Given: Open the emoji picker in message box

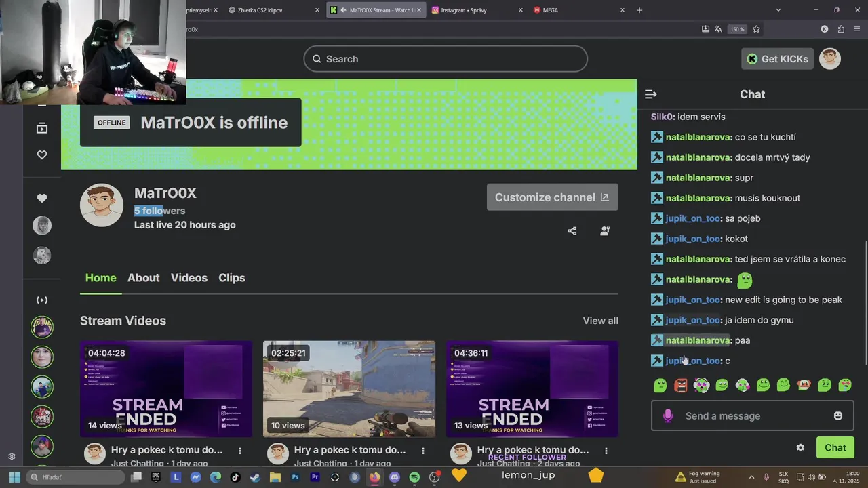Looking at the screenshot, I should pyautogui.click(x=838, y=415).
